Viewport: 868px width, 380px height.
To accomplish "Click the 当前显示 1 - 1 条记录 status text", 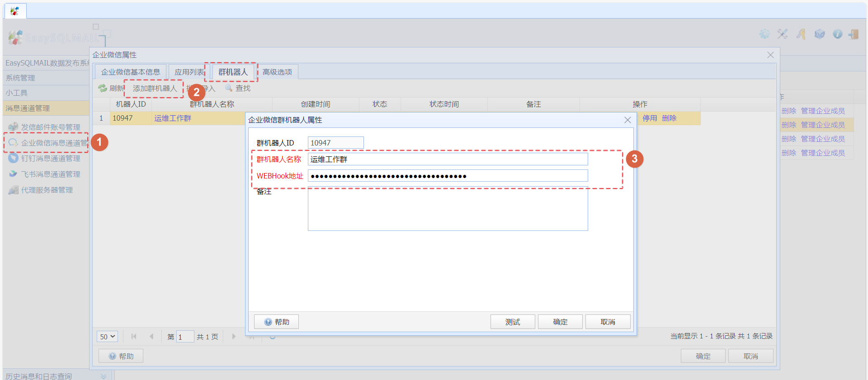I will [x=721, y=336].
